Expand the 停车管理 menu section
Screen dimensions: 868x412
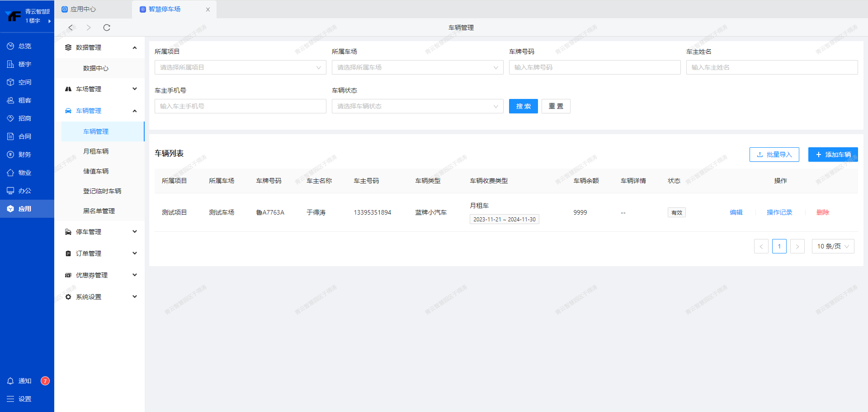[x=99, y=232]
